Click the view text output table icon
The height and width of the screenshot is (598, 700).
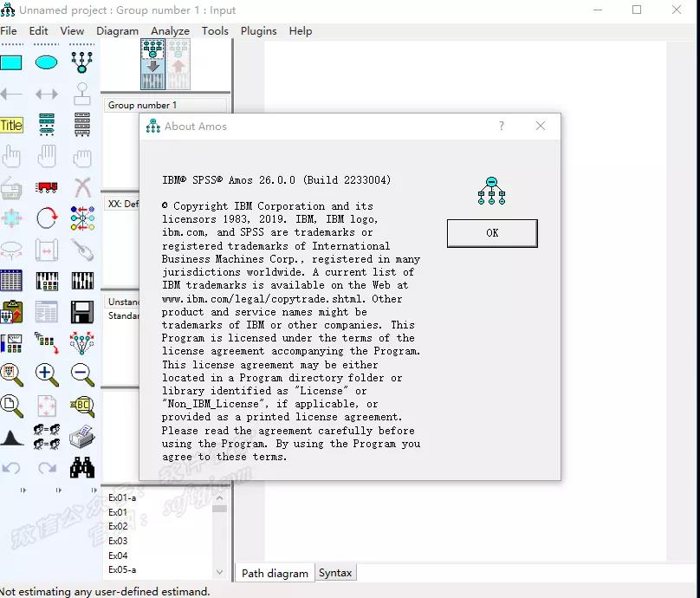(47, 312)
